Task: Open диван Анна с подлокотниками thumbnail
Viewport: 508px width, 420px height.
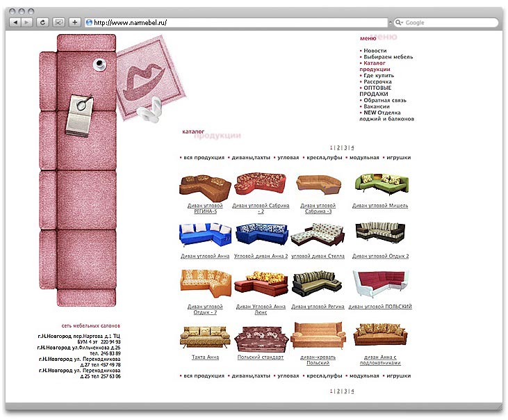Action: pyautogui.click(x=380, y=335)
